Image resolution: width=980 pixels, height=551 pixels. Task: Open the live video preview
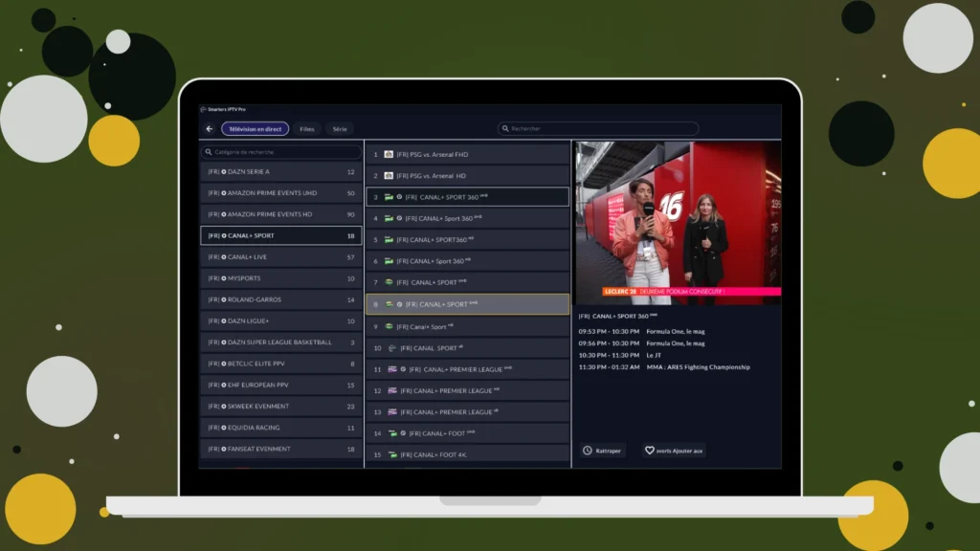tap(679, 223)
